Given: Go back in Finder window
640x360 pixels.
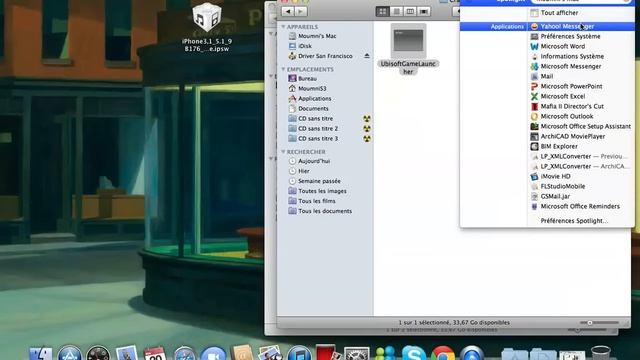Looking at the screenshot, I should [x=288, y=11].
